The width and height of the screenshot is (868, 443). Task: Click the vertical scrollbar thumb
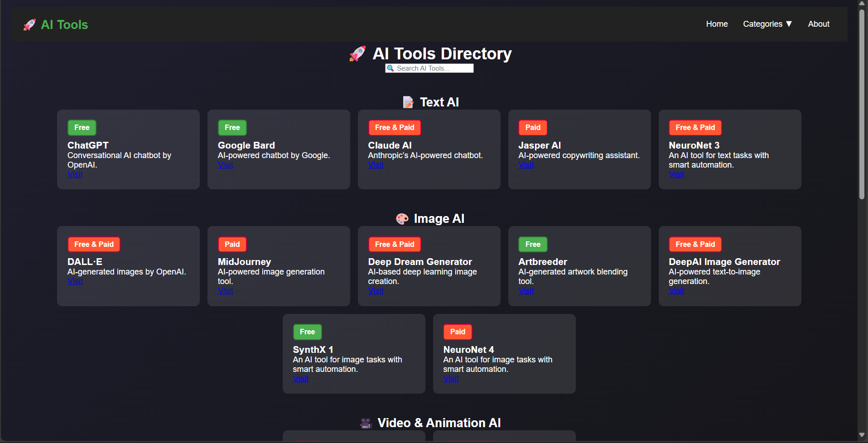862,104
